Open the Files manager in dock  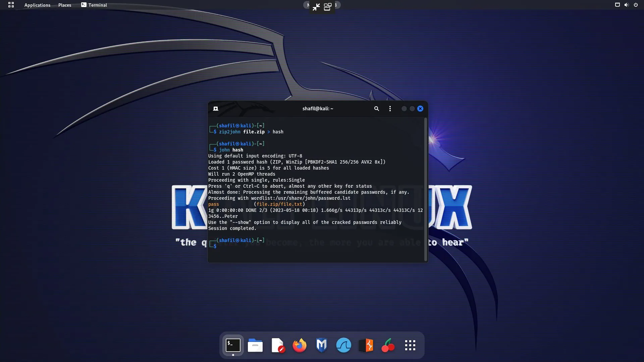tap(255, 345)
